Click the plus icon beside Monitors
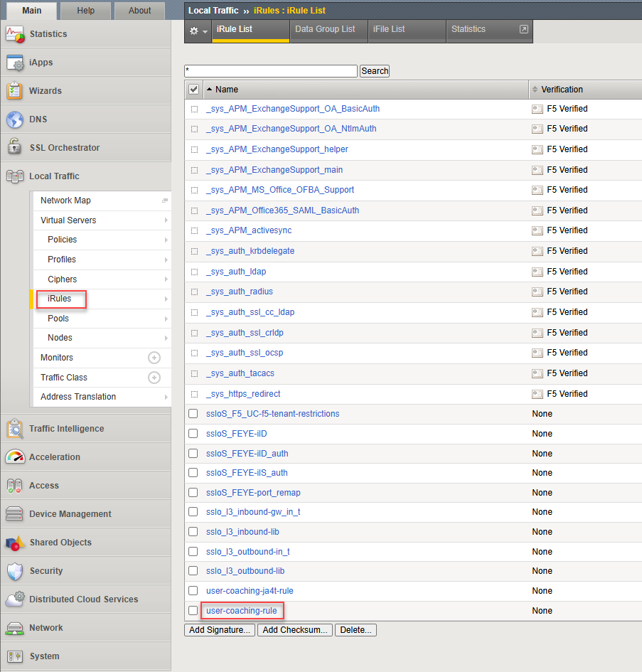642x672 pixels. pyautogui.click(x=154, y=358)
